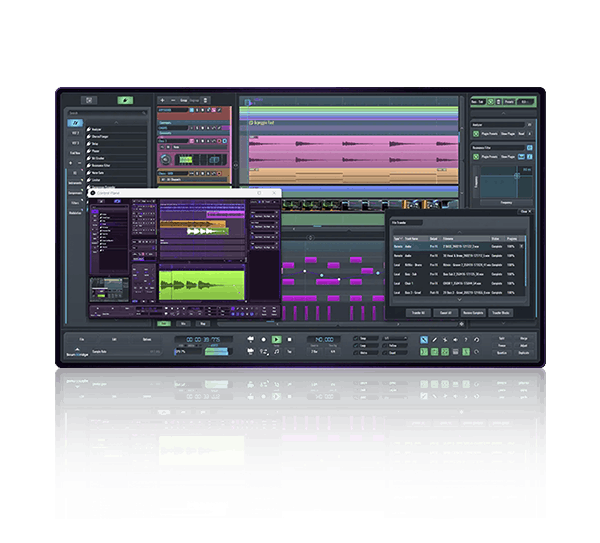This screenshot has height=543, width=600.
Task: Click the first green icon in lower tool row
Action: pyautogui.click(x=424, y=352)
